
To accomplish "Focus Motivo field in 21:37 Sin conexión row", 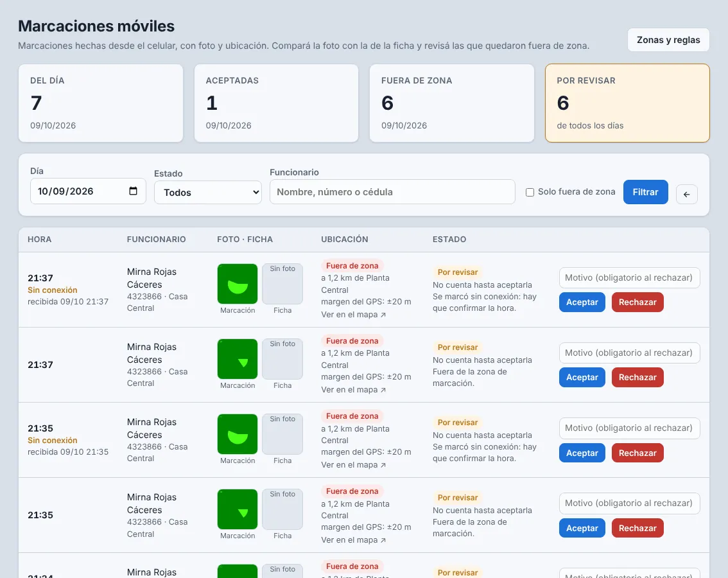I will coord(630,278).
